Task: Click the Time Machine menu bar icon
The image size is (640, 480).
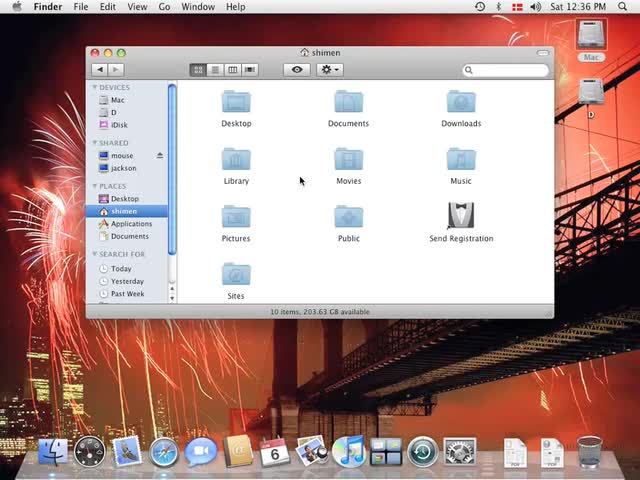Action: pos(480,7)
